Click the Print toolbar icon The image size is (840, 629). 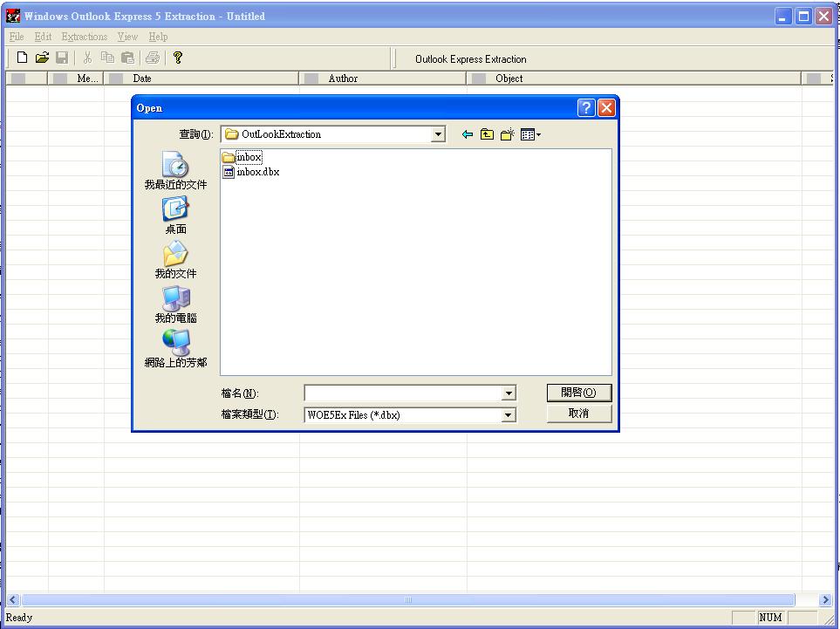tap(153, 58)
